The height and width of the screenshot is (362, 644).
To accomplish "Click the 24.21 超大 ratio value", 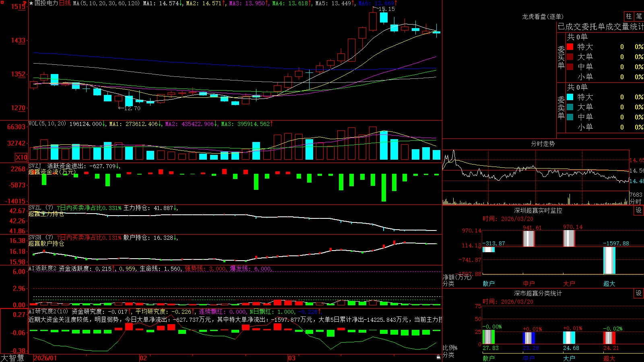I will [611, 348].
